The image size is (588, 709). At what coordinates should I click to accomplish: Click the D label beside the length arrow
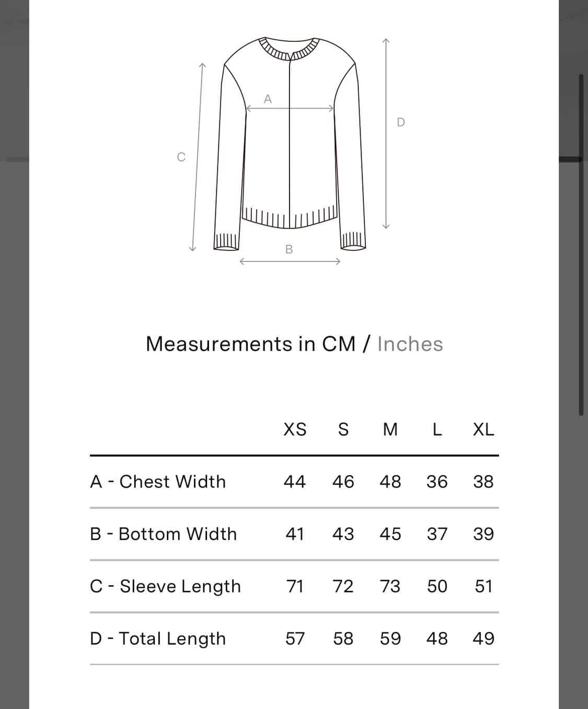[401, 122]
